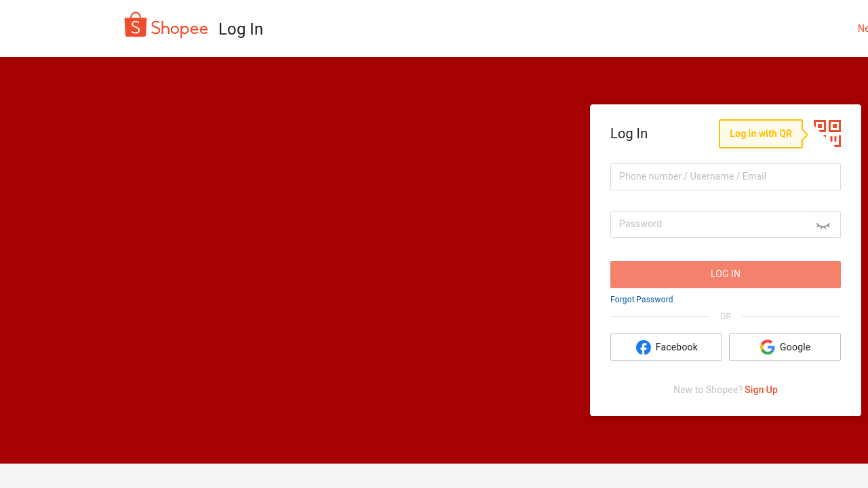Open the Forgot Password link
Viewport: 868px width, 488px height.
tap(642, 300)
